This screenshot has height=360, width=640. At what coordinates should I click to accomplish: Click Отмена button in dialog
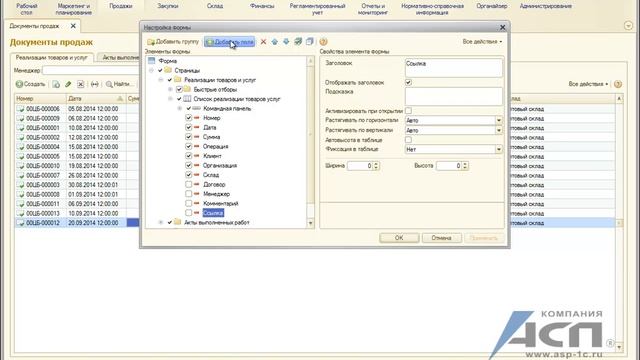(x=442, y=238)
